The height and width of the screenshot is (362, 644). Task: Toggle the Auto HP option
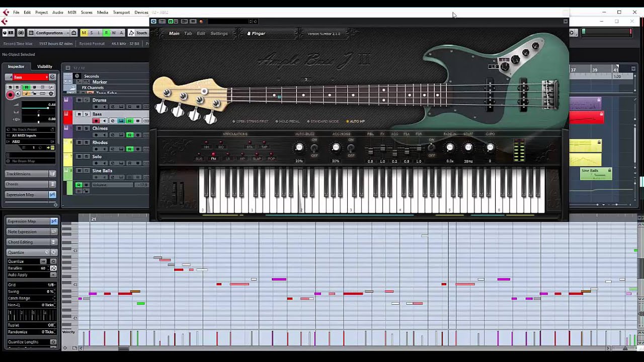coord(356,121)
